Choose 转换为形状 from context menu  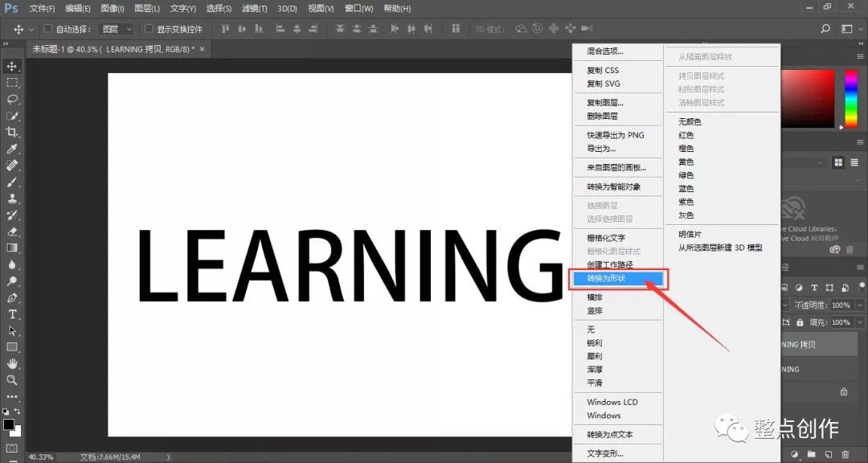617,278
